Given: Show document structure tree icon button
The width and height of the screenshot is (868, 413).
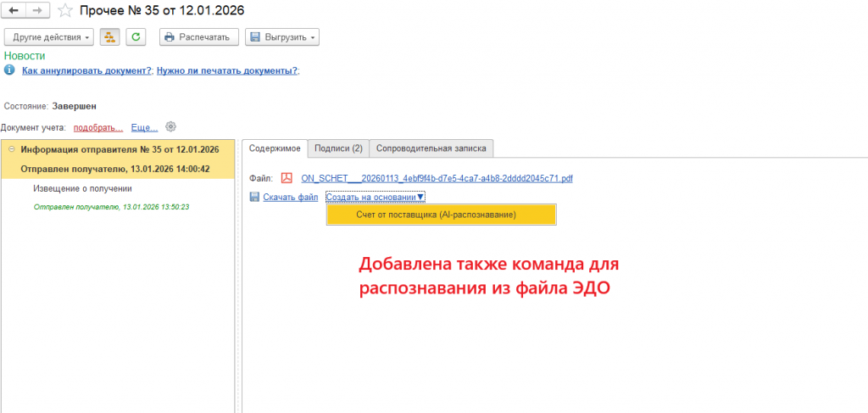Looking at the screenshot, I should pos(109,37).
